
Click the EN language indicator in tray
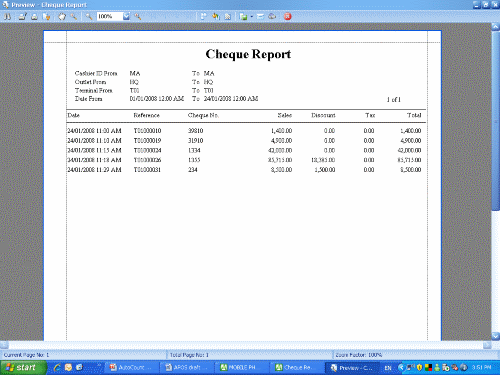388,368
